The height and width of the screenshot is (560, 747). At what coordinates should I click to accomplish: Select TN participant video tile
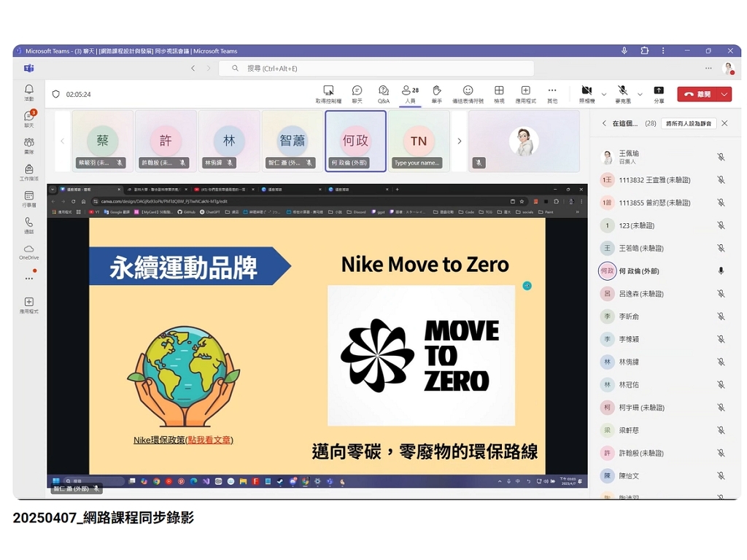pyautogui.click(x=419, y=141)
